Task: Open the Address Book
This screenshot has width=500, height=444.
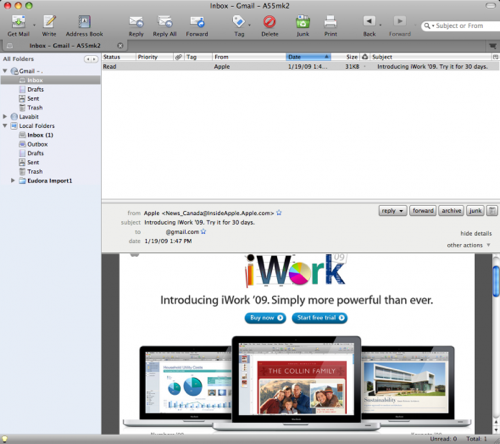Action: tap(84, 22)
